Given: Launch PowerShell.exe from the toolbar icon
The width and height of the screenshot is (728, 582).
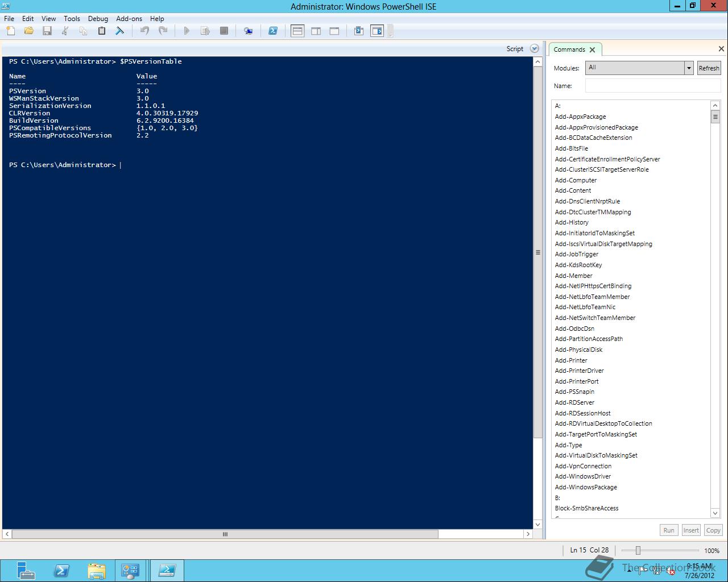Looking at the screenshot, I should click(x=273, y=31).
